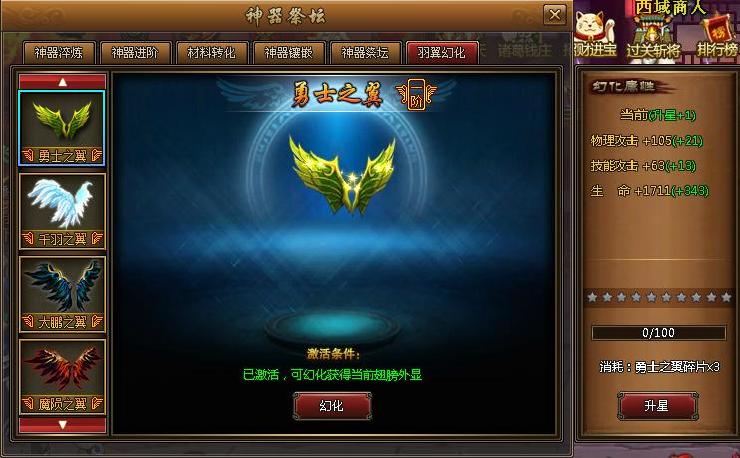Open the 排行榜 ranking icon
This screenshot has height=458, width=740.
(x=717, y=35)
